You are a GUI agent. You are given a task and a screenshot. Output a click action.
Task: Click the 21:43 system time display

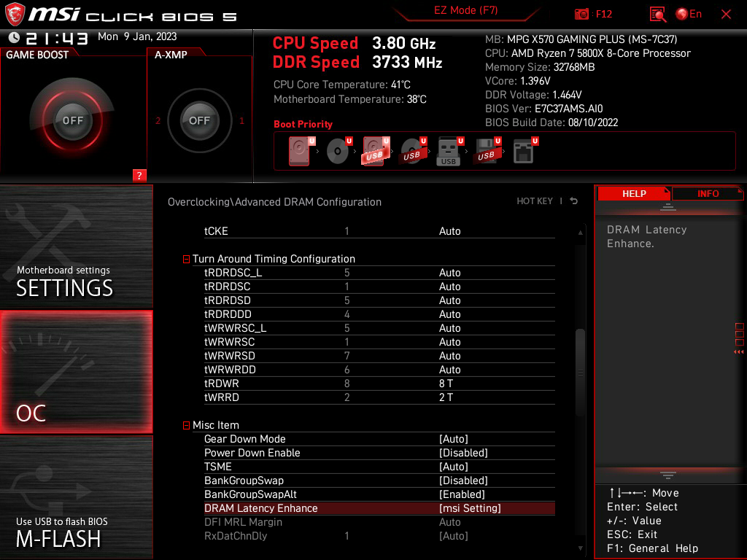click(57, 38)
